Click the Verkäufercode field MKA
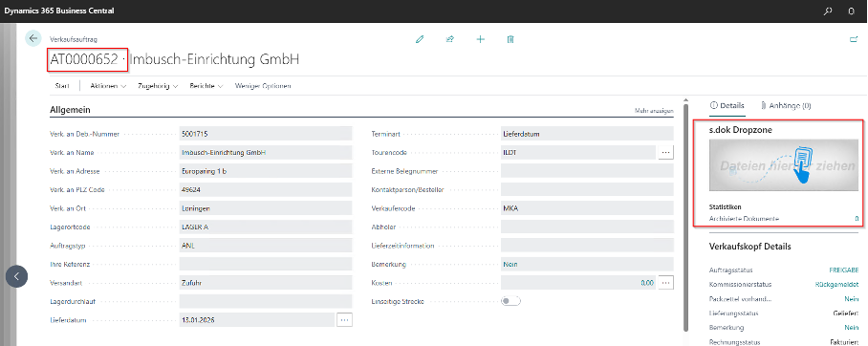The image size is (868, 346). (x=587, y=208)
